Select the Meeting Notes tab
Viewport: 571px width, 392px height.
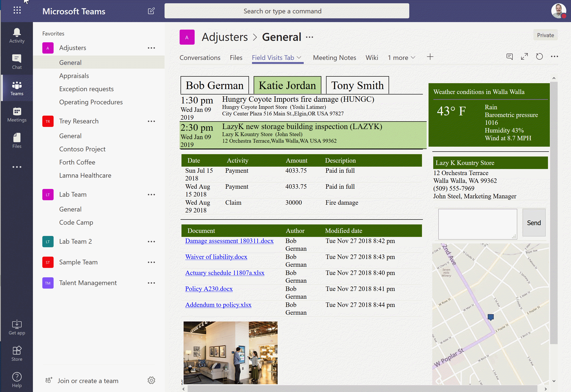click(x=335, y=57)
